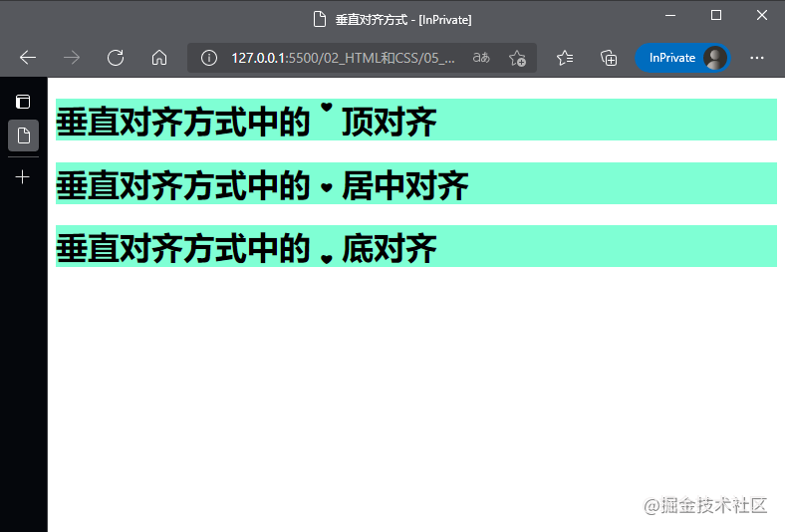Minimize the browser window
The image size is (785, 532).
pos(670,16)
